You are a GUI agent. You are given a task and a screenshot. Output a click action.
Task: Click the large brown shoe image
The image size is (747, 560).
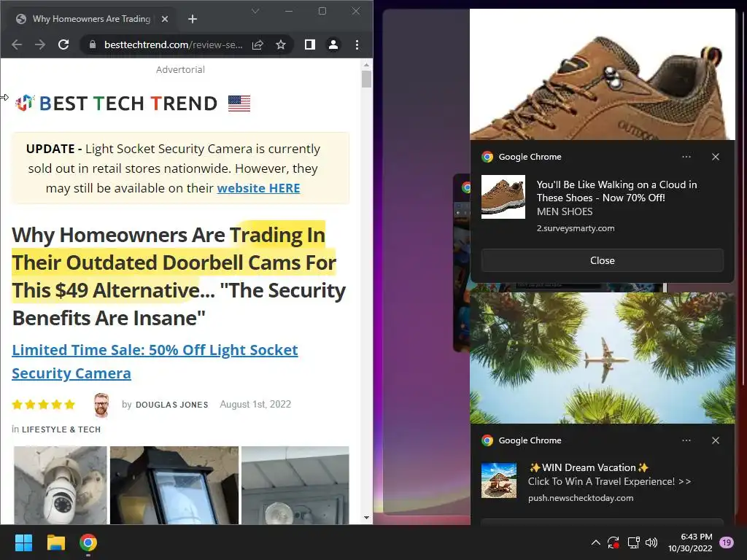603,74
